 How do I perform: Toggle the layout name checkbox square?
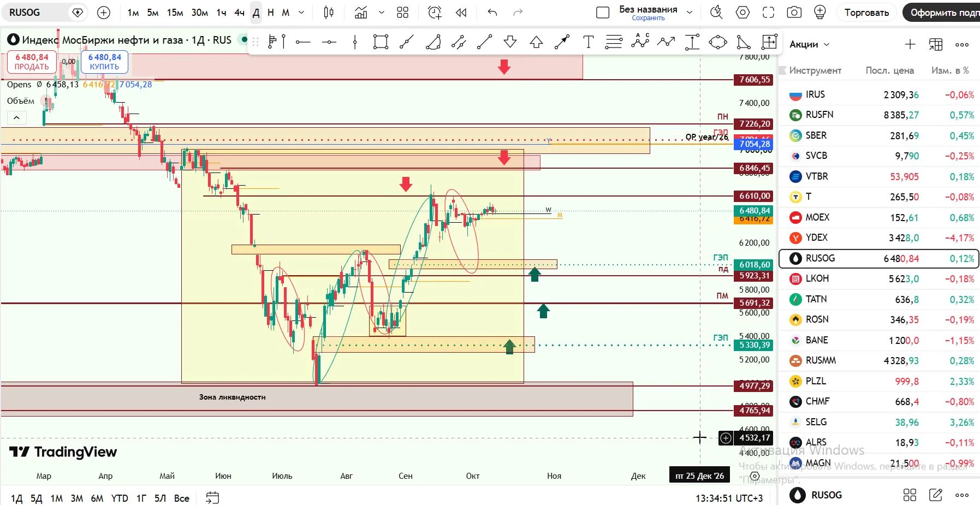(603, 13)
